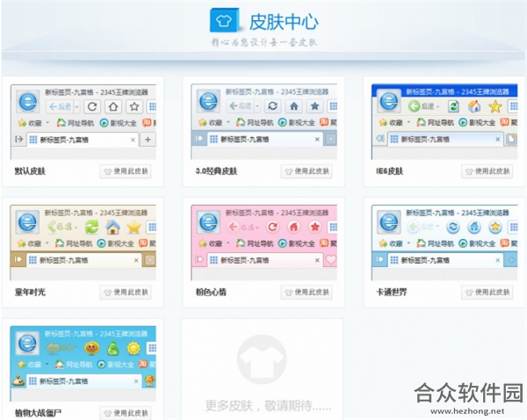Close the 新标签页 tab in 默认皮肤 preview

click(134, 140)
